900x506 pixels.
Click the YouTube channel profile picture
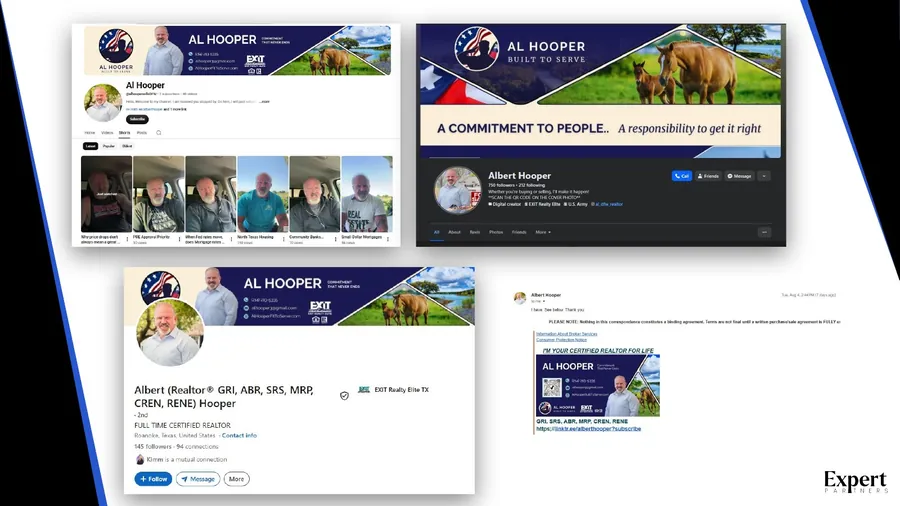(103, 103)
